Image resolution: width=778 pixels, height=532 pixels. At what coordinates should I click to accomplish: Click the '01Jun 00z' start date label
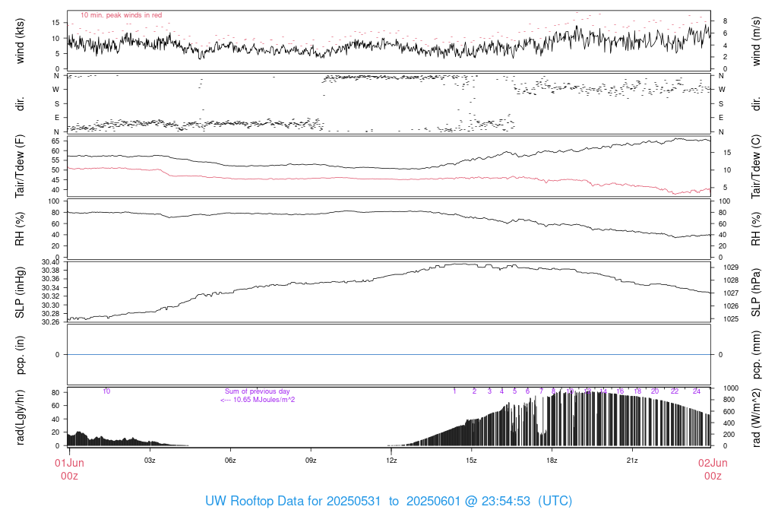point(68,469)
